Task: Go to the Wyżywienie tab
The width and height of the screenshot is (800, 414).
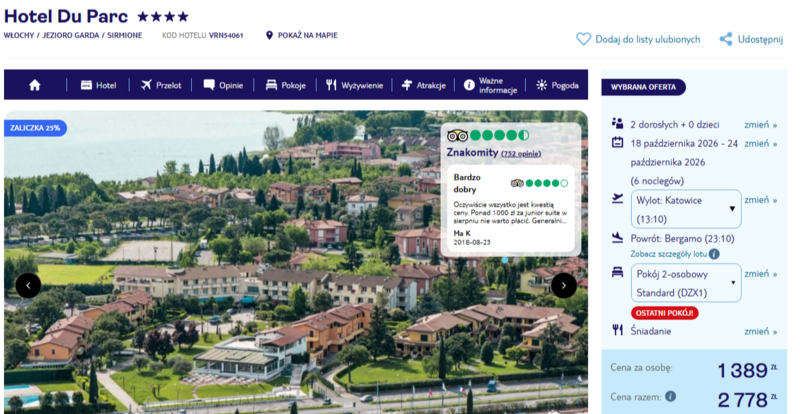Action: pyautogui.click(x=354, y=85)
